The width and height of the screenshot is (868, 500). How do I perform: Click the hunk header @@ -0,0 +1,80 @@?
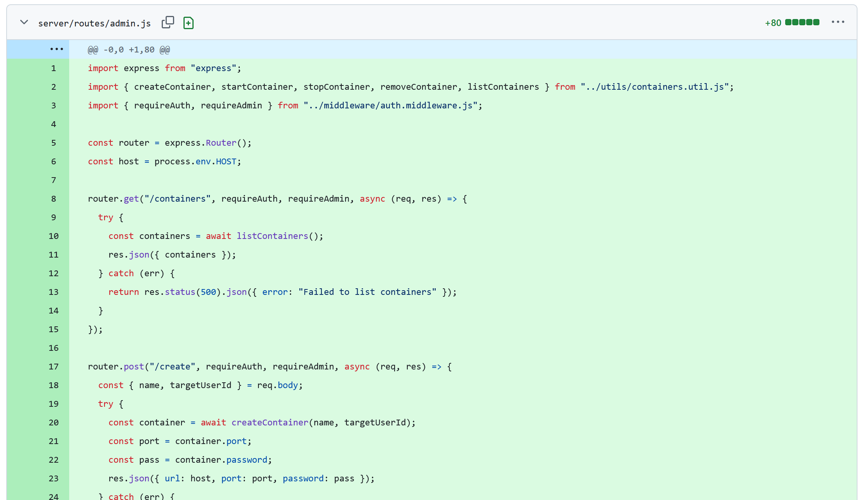tap(129, 50)
